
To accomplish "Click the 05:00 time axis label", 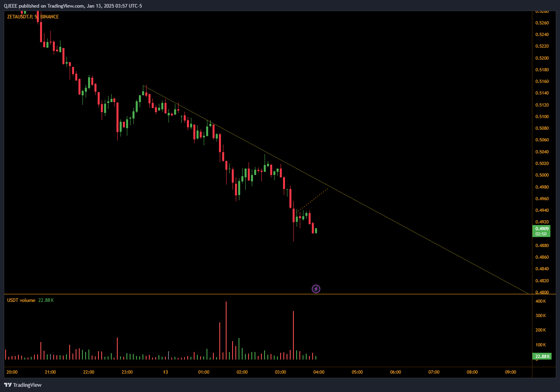I will [x=357, y=372].
